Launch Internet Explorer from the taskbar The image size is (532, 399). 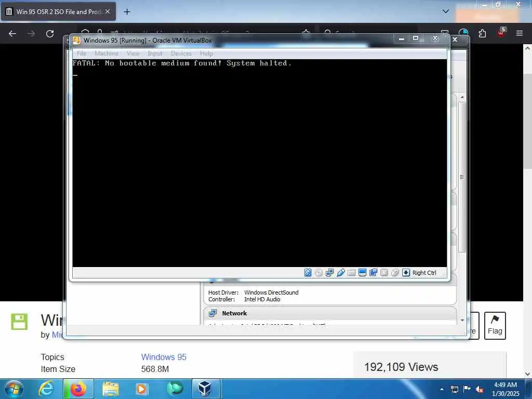(x=46, y=389)
